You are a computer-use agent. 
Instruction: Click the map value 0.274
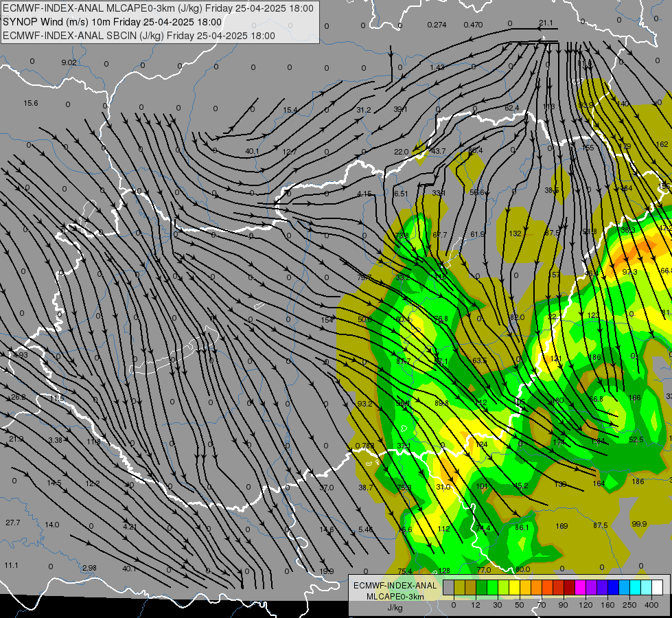point(437,25)
